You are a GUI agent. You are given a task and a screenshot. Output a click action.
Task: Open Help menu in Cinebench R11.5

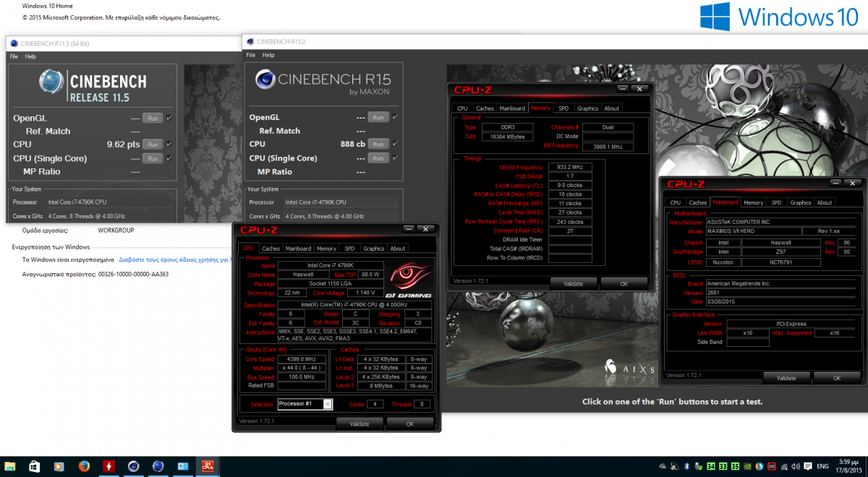coord(30,56)
